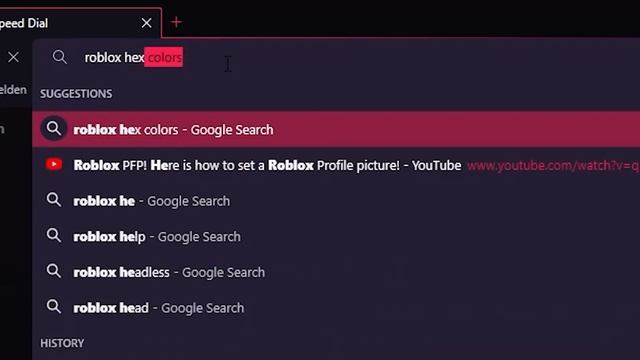Click the SUGGESTIONS section header
Viewport: 640px width, 360px height.
pyautogui.click(x=76, y=94)
